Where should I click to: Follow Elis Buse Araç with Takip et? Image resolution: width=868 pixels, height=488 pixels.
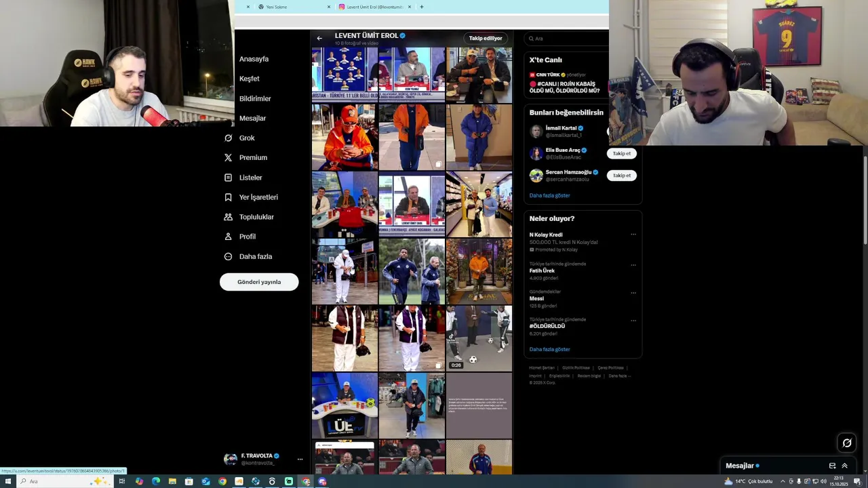click(621, 153)
